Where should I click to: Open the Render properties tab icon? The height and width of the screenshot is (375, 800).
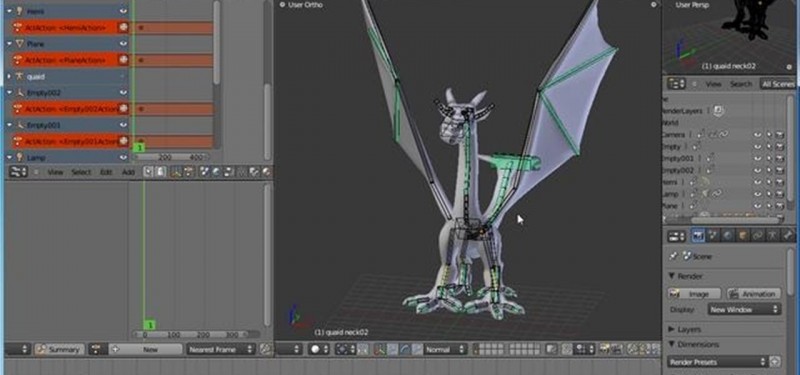tap(697, 235)
